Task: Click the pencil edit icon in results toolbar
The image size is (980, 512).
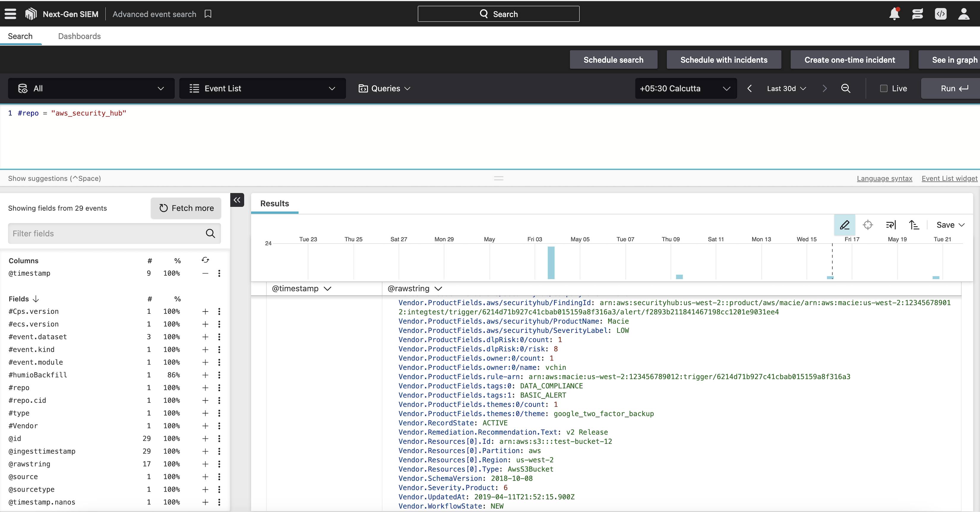Action: [x=845, y=225]
